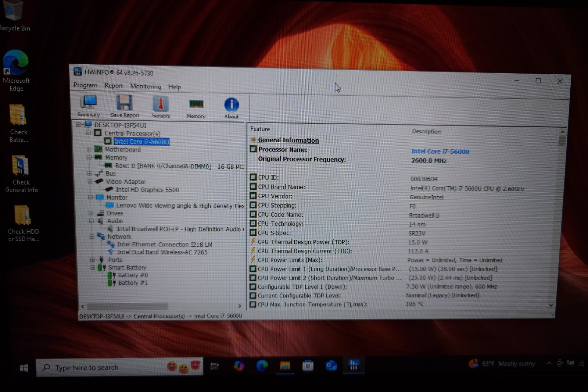This screenshot has width=588, height=392.
Task: Open the Program menu
Action: (x=85, y=85)
